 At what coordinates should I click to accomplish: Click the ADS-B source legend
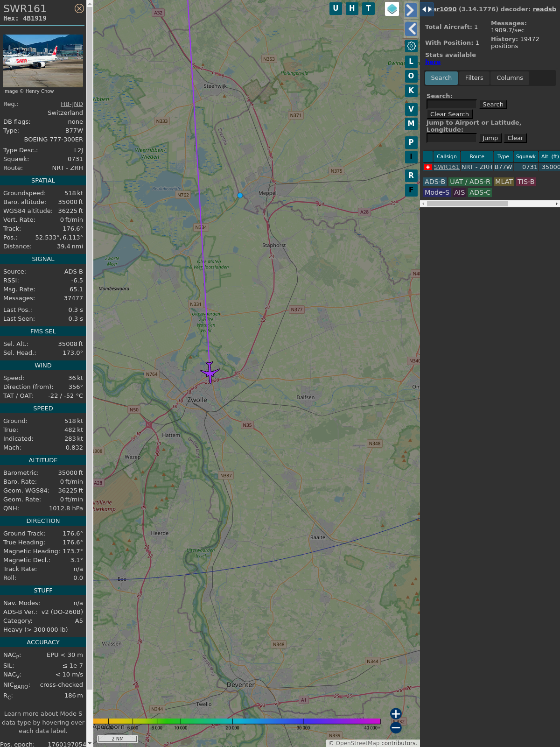pos(435,182)
